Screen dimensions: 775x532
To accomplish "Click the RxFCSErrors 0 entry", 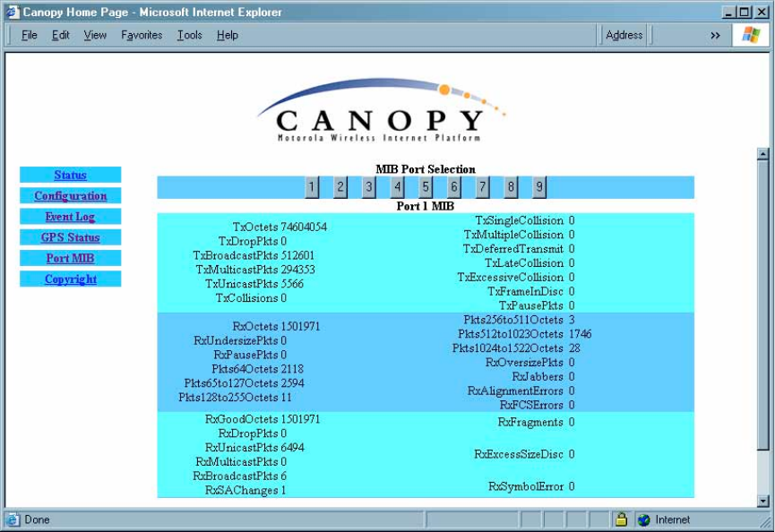I will tap(537, 406).
